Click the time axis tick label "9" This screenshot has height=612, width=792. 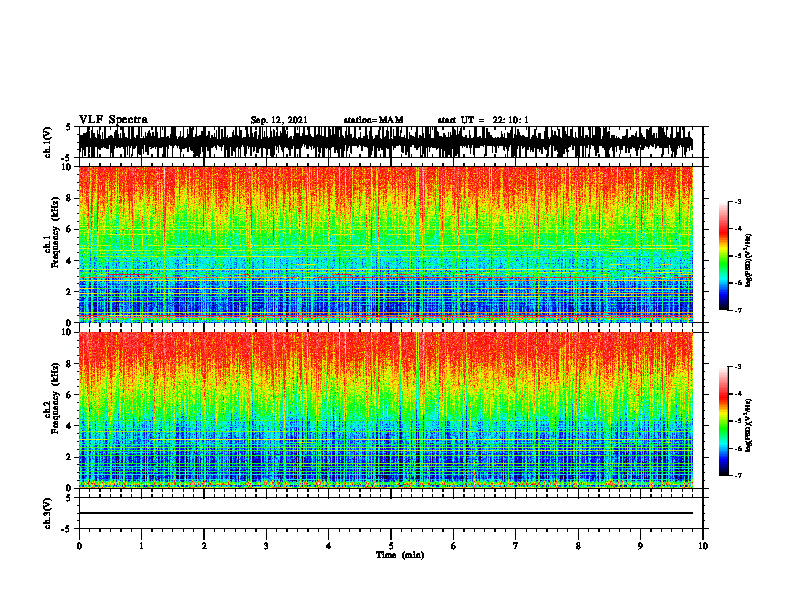[x=640, y=546]
